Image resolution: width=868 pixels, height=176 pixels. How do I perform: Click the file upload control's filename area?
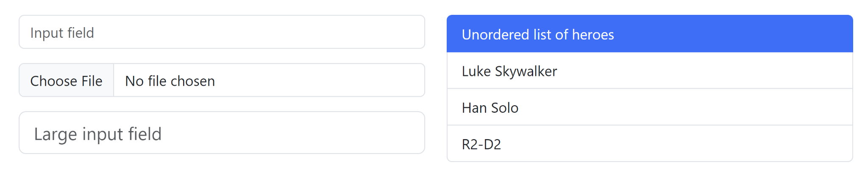(x=269, y=81)
